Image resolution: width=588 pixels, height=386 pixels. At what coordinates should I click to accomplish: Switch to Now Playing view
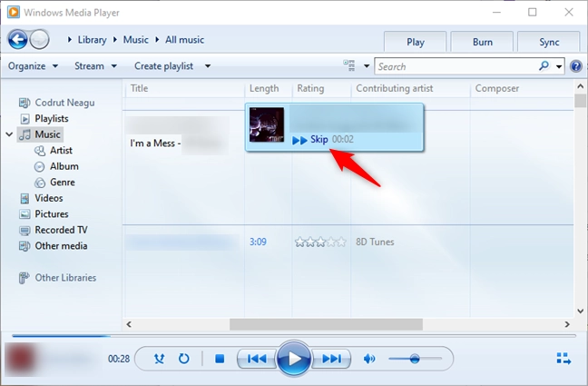tap(563, 359)
